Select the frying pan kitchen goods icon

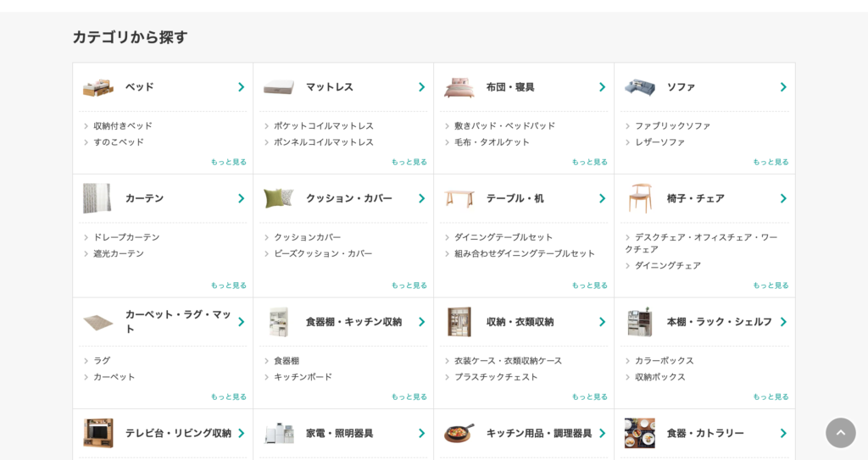pos(459,433)
